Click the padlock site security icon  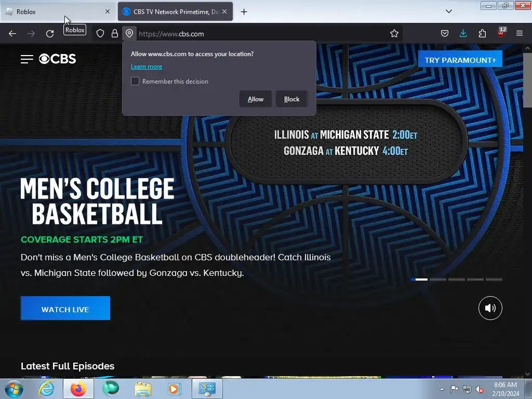[115, 34]
